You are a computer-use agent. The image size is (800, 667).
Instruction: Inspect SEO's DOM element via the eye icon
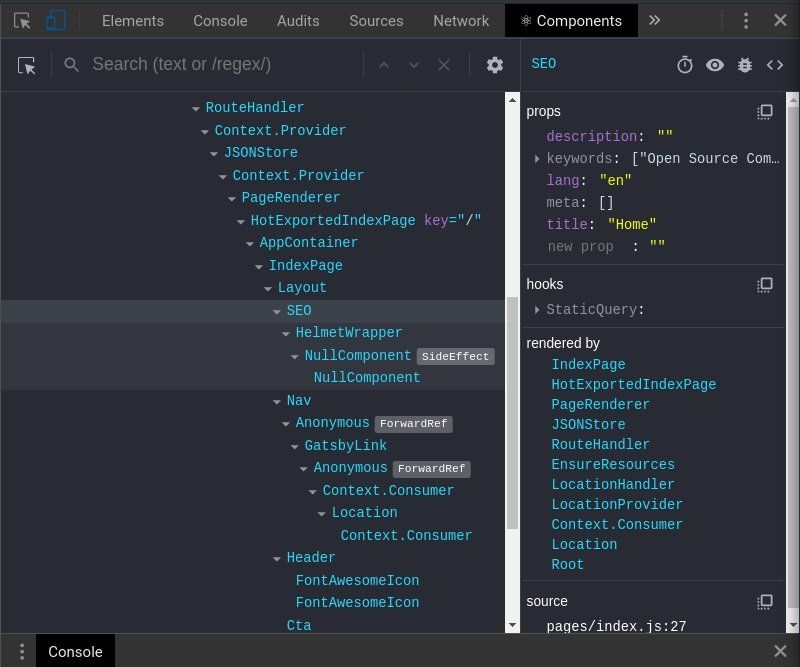(715, 64)
